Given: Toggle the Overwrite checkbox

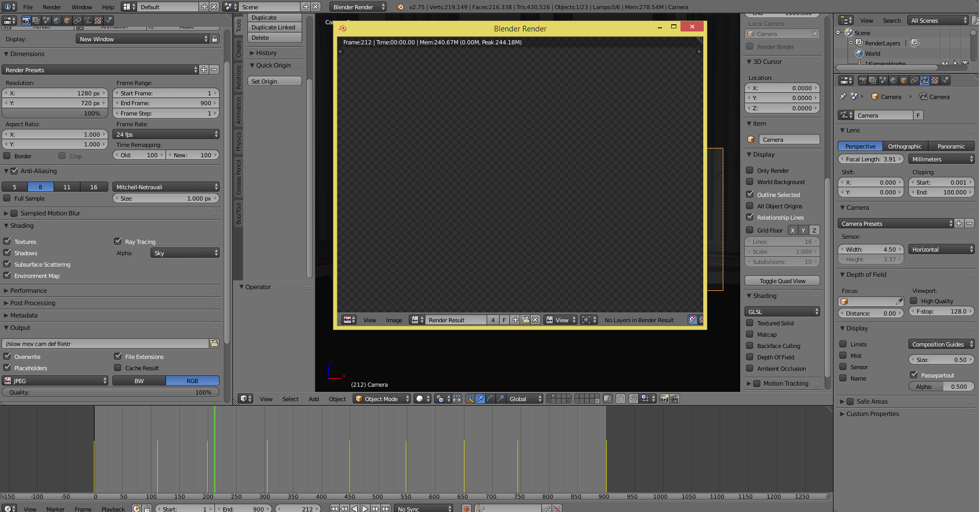Looking at the screenshot, I should [7, 356].
